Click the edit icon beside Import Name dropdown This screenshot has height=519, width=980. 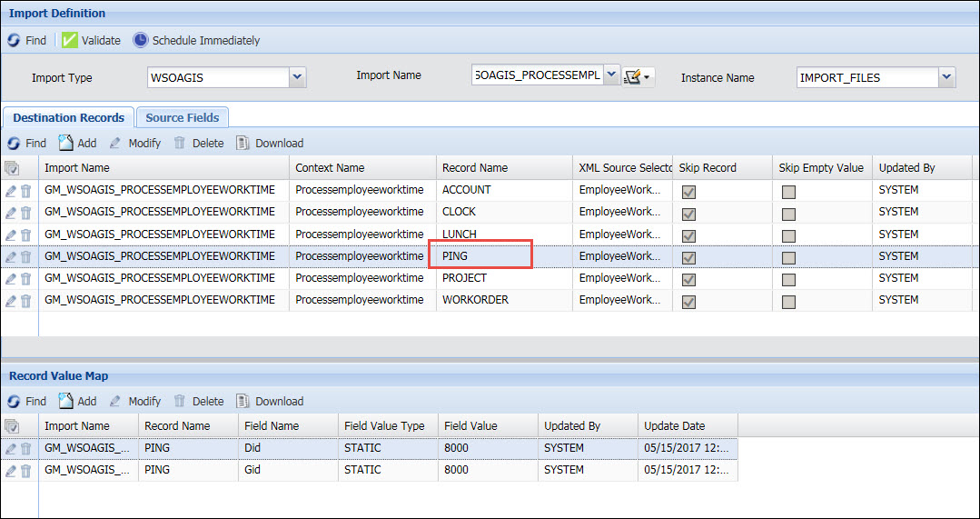point(634,77)
